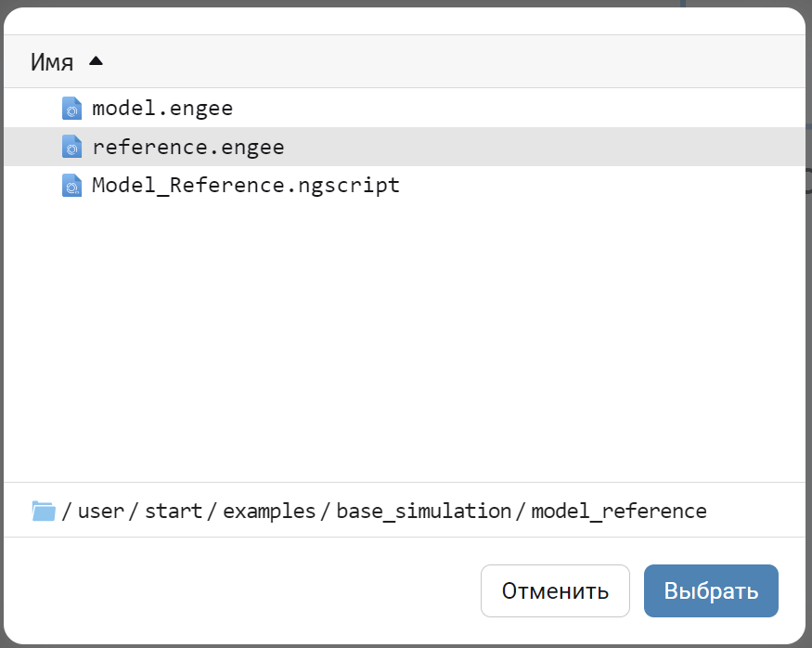Screen dimensions: 812x648
Task: Toggle the sort arrow beside Имя
Action: (96, 61)
